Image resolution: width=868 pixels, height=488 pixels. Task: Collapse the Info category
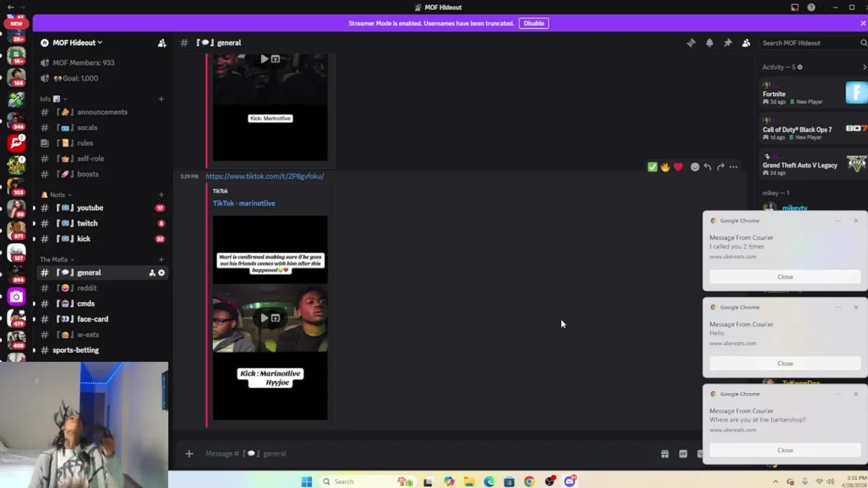tap(53, 99)
